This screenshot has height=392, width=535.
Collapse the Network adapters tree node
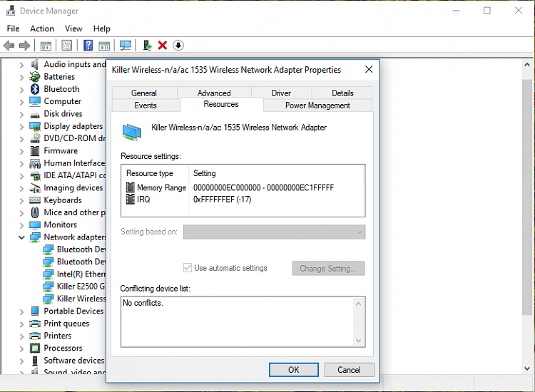click(x=21, y=237)
